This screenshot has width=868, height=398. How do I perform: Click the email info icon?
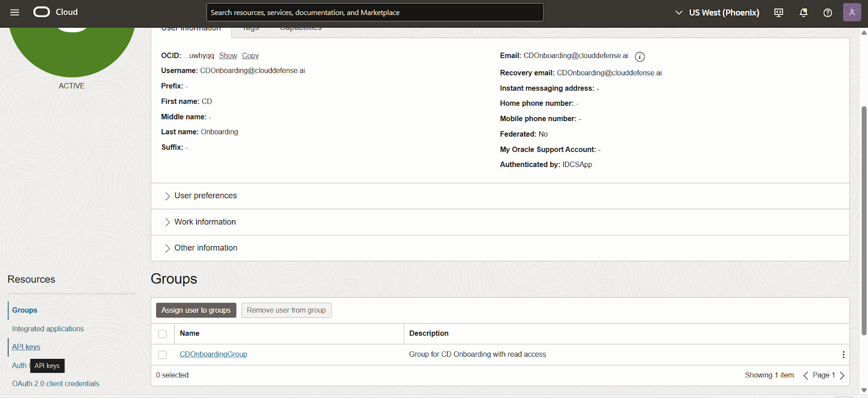coord(640,56)
